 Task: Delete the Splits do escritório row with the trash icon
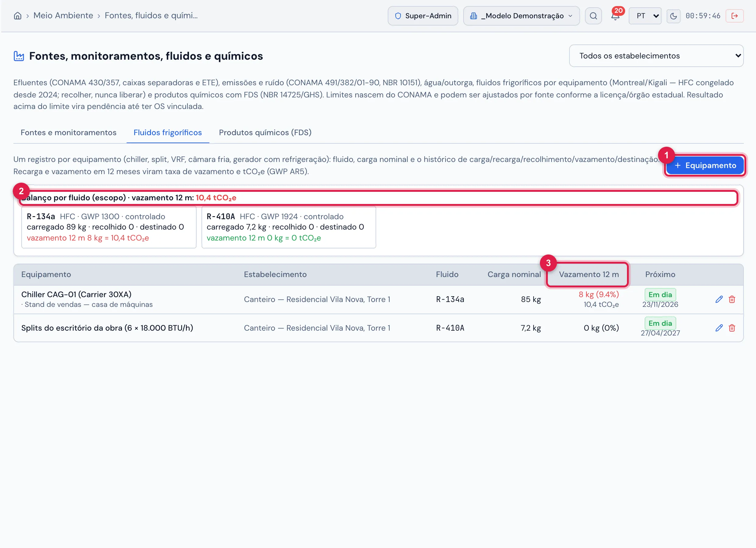732,328
